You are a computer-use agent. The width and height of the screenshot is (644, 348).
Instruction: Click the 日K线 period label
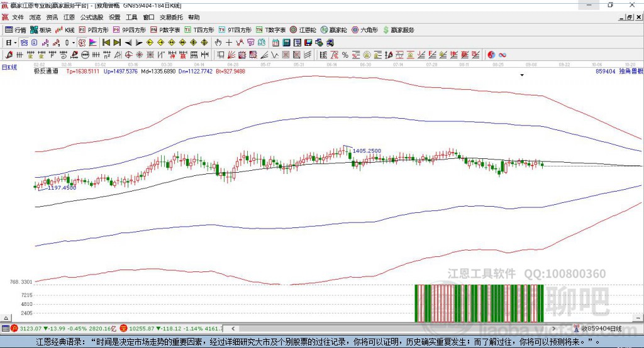pyautogui.click(x=9, y=67)
